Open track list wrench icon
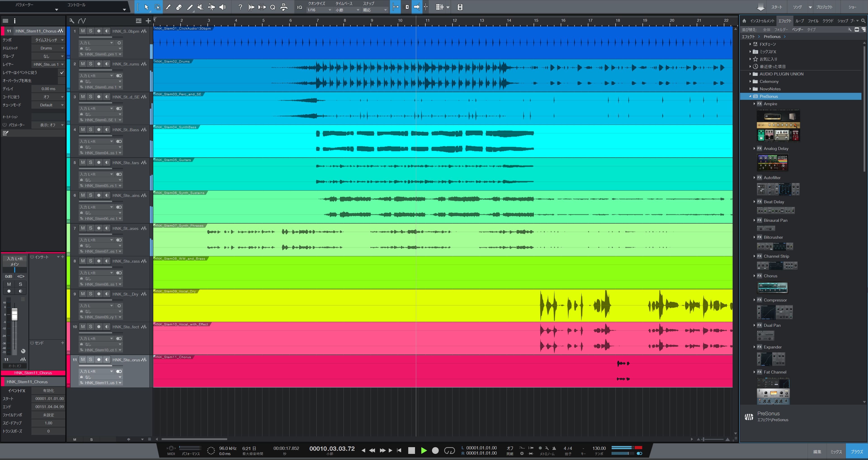This screenshot has width=868, height=460. coord(71,21)
